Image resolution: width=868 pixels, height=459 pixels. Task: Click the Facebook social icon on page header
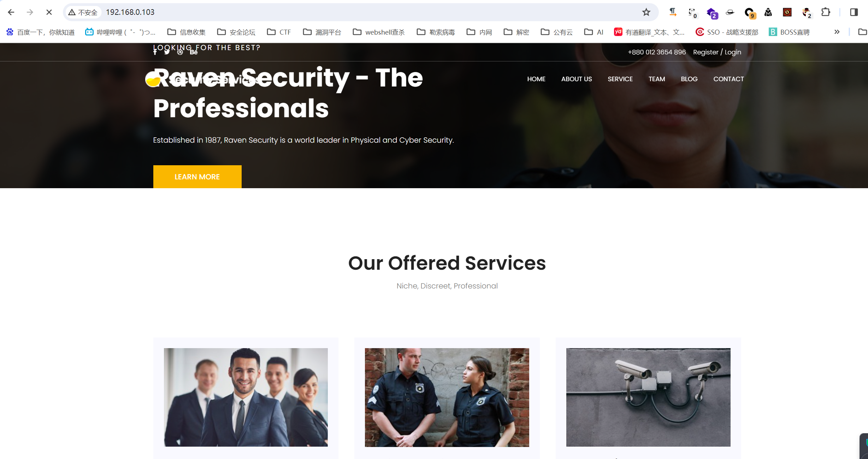155,52
